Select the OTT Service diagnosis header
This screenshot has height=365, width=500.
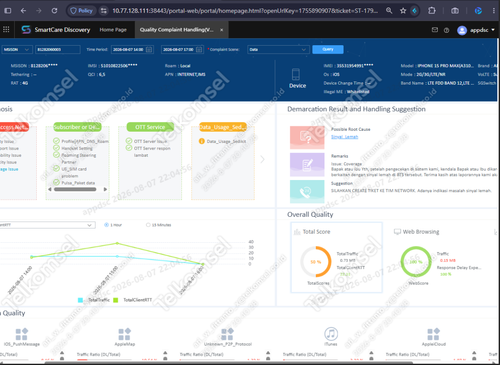(150, 127)
